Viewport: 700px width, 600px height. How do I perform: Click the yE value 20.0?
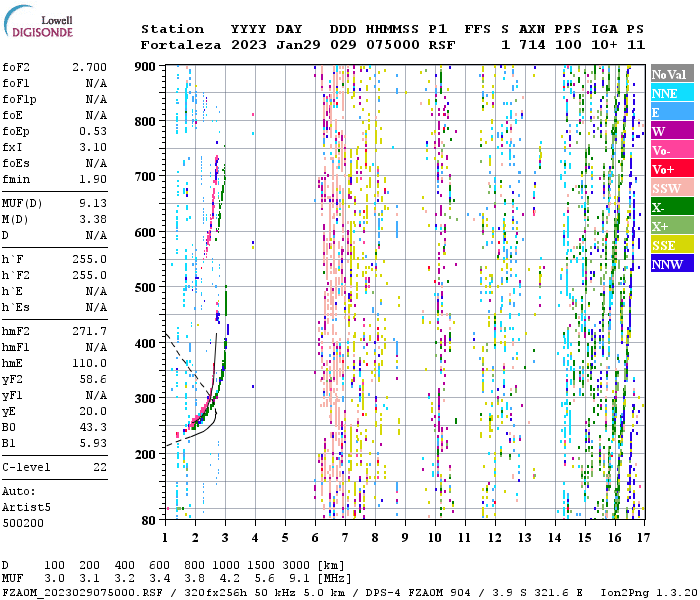(x=93, y=412)
